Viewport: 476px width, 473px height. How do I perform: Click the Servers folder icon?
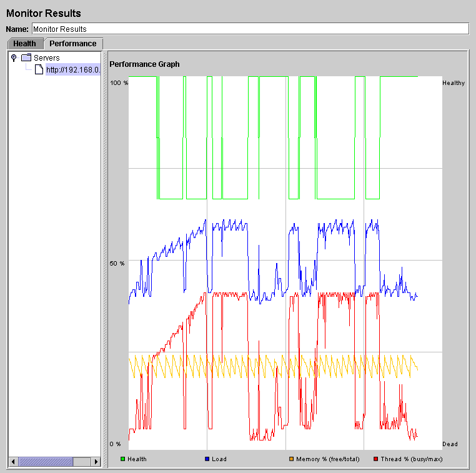click(x=26, y=57)
